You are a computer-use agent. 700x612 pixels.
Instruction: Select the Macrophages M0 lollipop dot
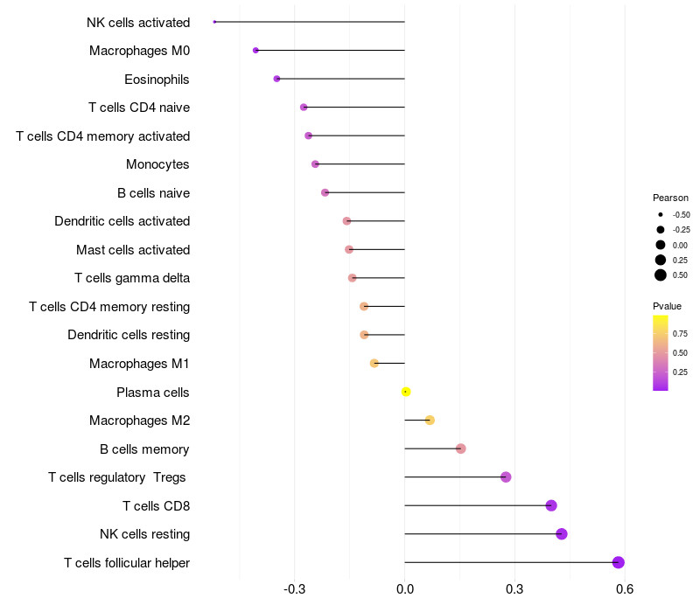point(255,51)
